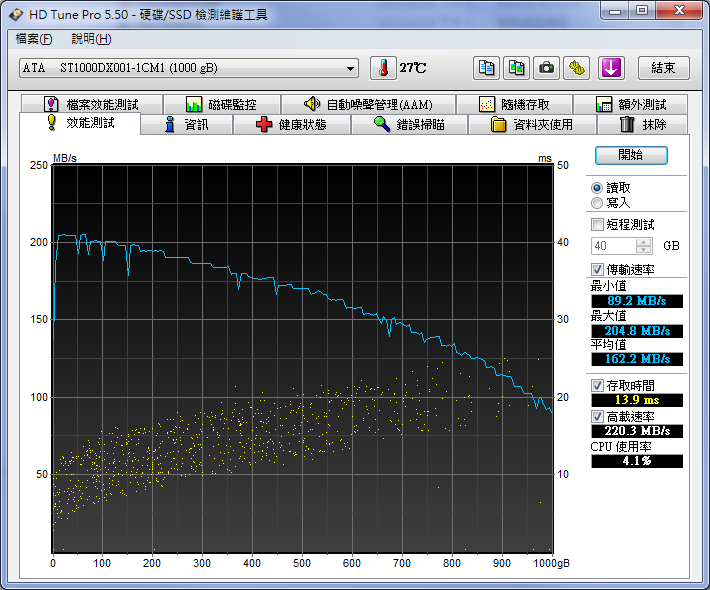Image resolution: width=710 pixels, height=590 pixels.
Task: Open the 檔案(F) menu
Action: (34, 39)
